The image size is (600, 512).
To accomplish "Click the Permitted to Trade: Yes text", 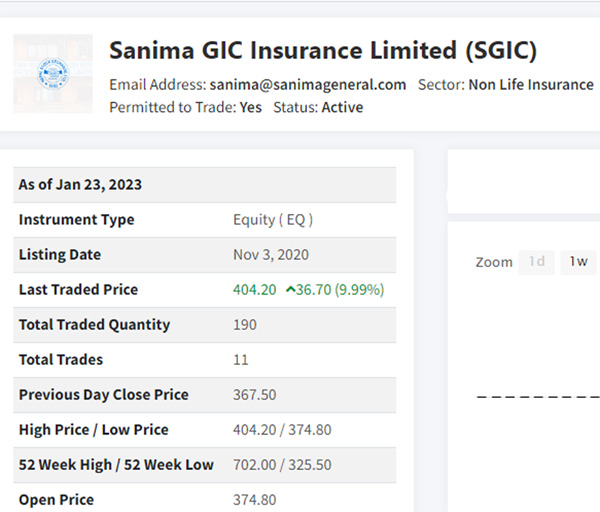I will tap(185, 107).
